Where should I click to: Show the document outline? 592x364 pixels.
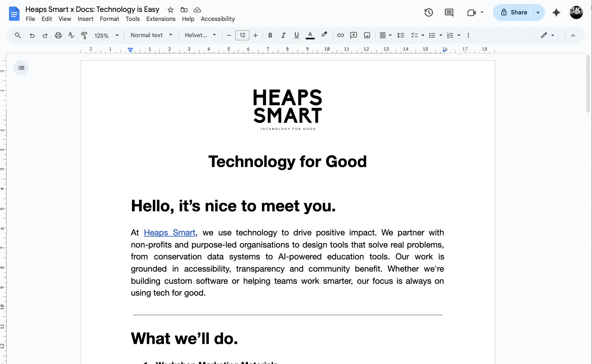point(21,68)
